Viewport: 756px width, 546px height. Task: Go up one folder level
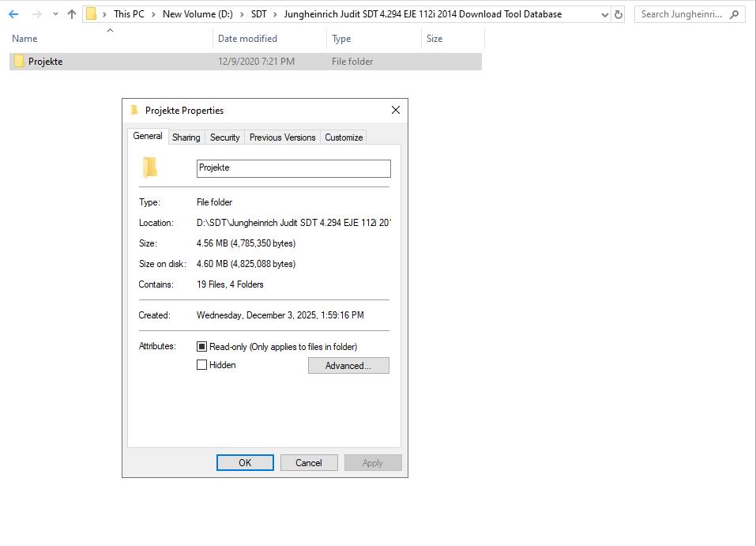pyautogui.click(x=72, y=14)
